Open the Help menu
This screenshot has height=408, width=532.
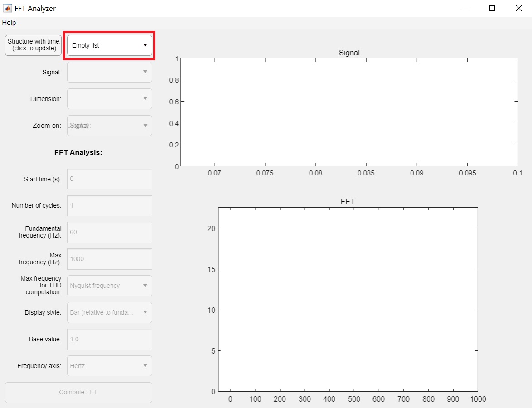coord(9,23)
